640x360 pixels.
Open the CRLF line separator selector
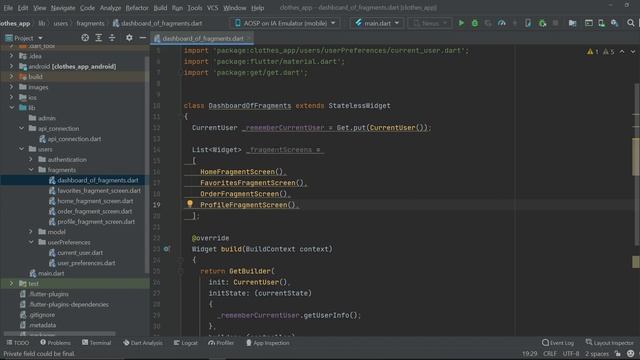tap(549, 353)
